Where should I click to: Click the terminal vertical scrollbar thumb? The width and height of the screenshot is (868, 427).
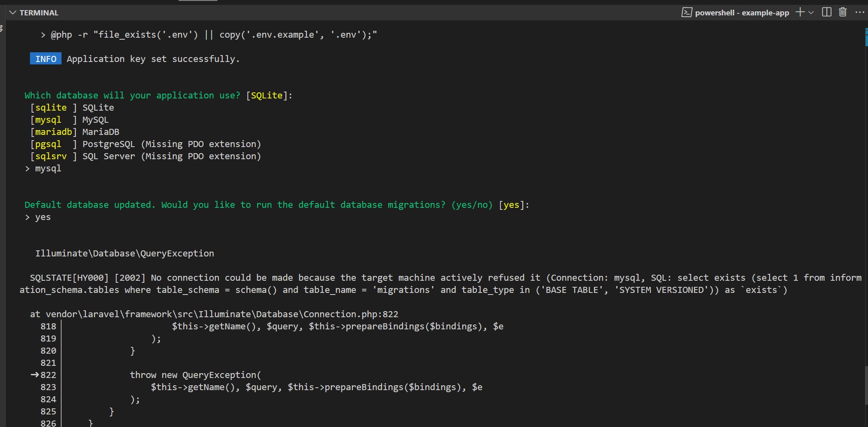click(866, 385)
